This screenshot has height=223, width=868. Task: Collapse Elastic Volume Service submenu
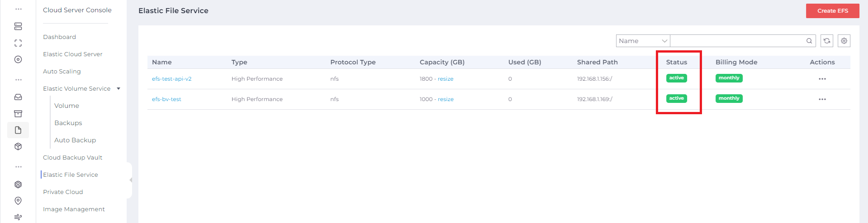119,88
